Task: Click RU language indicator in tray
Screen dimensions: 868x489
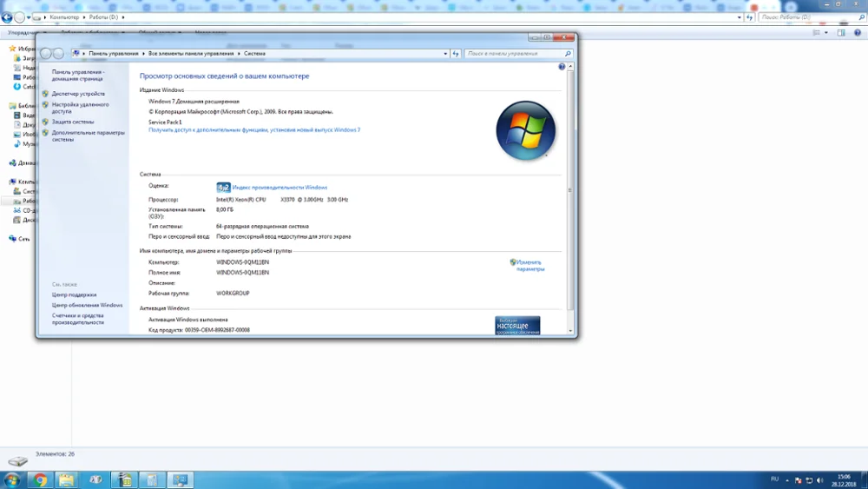Action: click(774, 479)
